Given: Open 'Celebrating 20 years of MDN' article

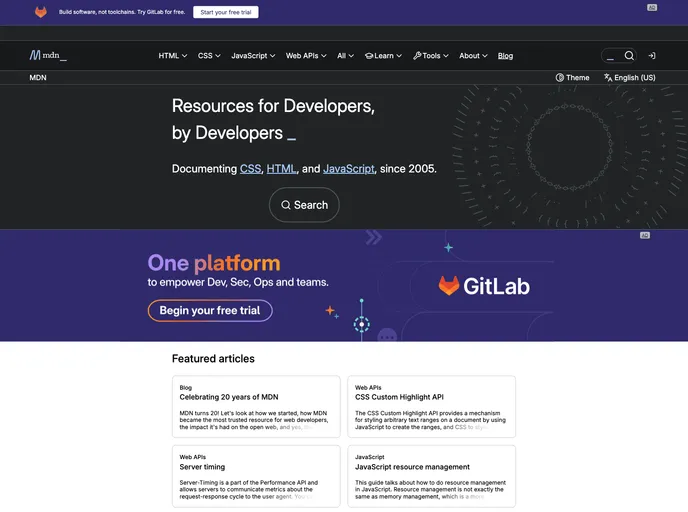Looking at the screenshot, I should [x=229, y=397].
